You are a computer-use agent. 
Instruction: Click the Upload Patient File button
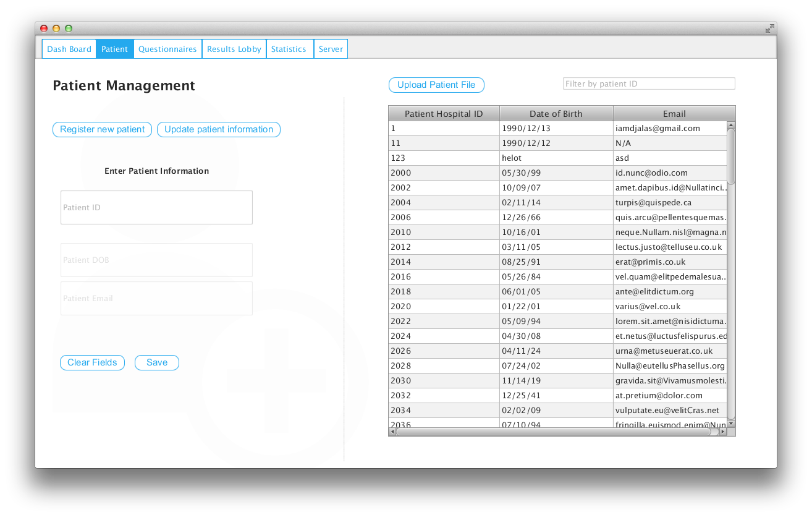(436, 85)
